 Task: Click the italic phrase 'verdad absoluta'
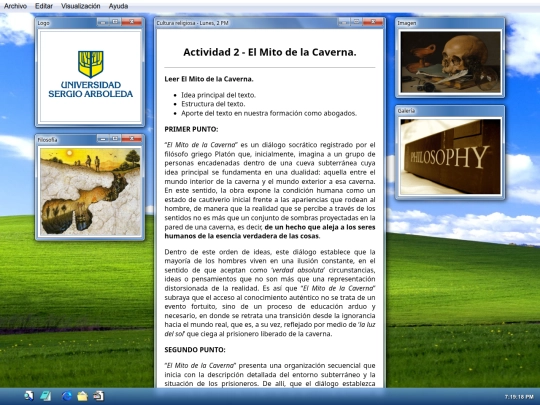298,270
